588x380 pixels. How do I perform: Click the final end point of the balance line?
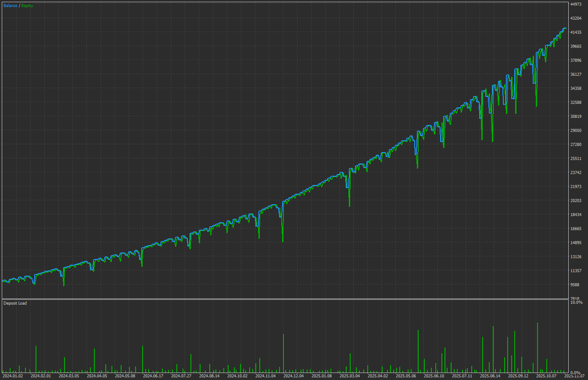click(566, 28)
